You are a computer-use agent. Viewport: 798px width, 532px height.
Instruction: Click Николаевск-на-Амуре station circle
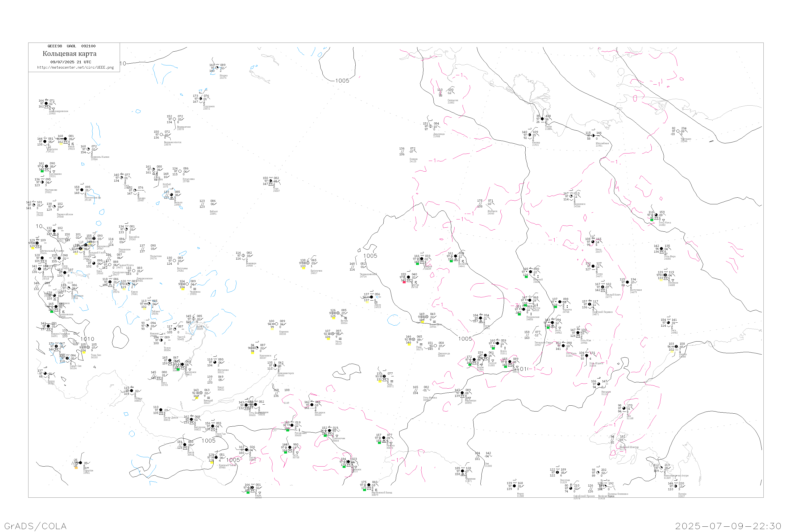point(662,468)
